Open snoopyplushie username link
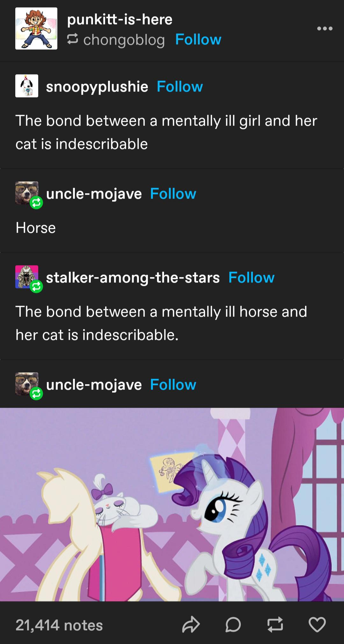 97,87
